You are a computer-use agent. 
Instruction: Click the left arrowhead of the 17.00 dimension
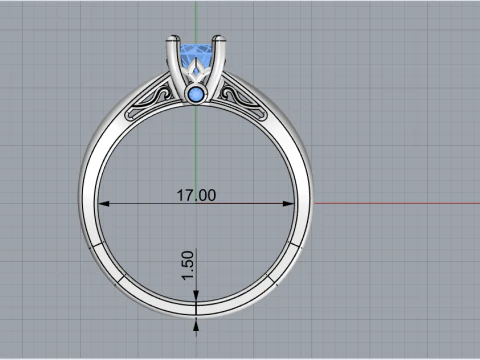coord(104,203)
